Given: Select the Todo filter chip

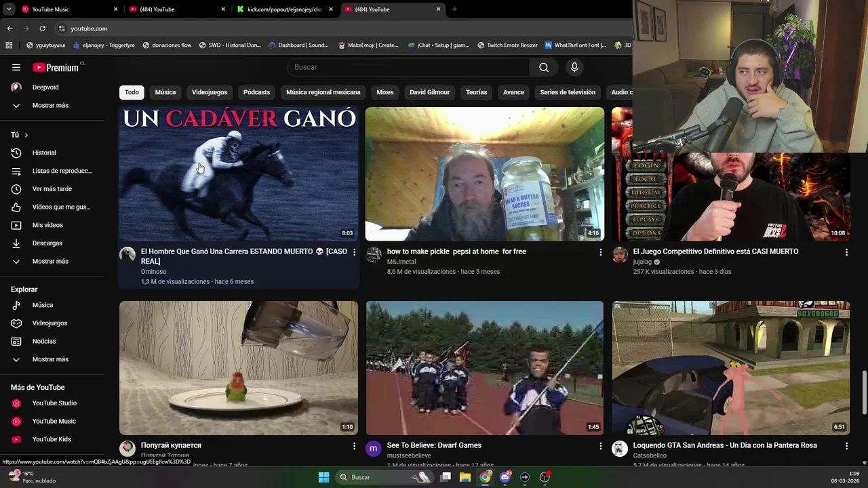Looking at the screenshot, I should 132,92.
